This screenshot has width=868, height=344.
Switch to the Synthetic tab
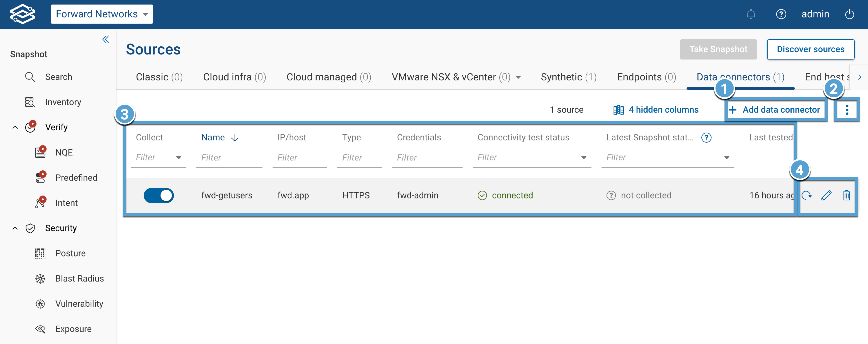568,77
